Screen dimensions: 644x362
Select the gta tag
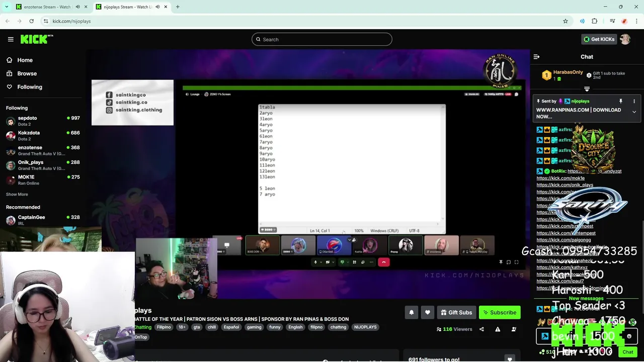pyautogui.click(x=197, y=327)
